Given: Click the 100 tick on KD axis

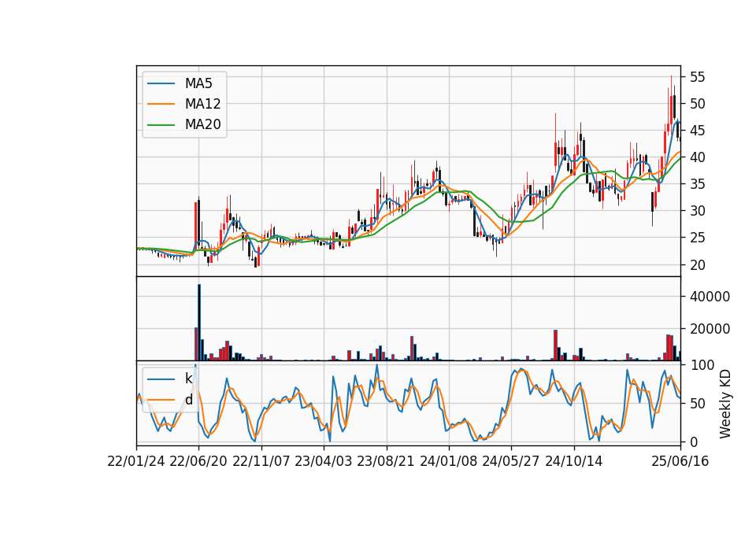Looking at the screenshot, I should tap(702, 365).
